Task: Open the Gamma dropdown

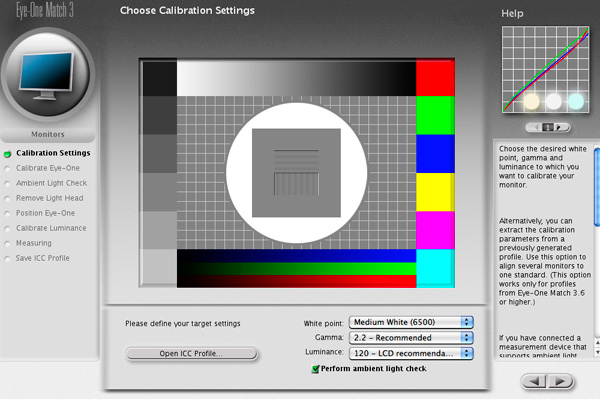Action: point(410,337)
